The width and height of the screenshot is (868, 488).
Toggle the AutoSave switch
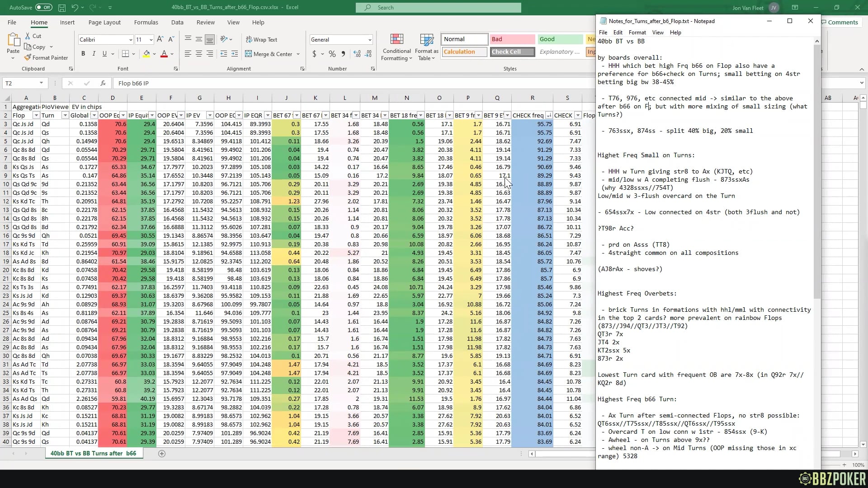(43, 7)
